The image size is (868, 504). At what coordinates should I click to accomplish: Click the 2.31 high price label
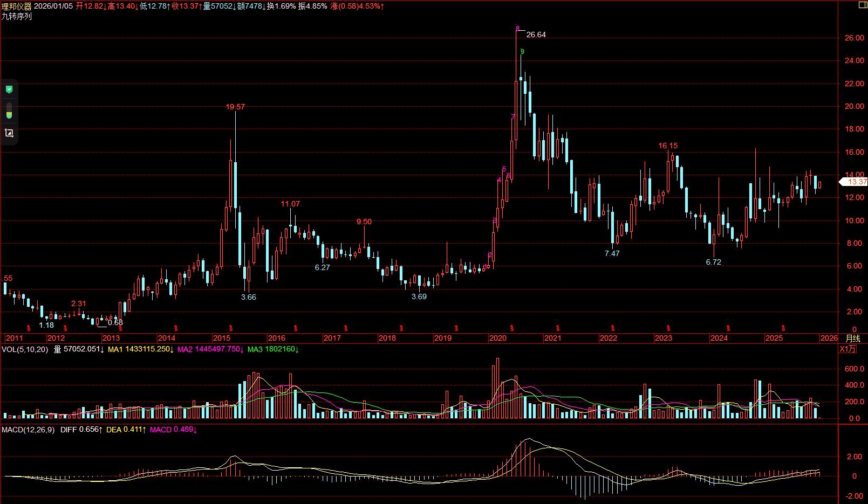click(x=79, y=303)
